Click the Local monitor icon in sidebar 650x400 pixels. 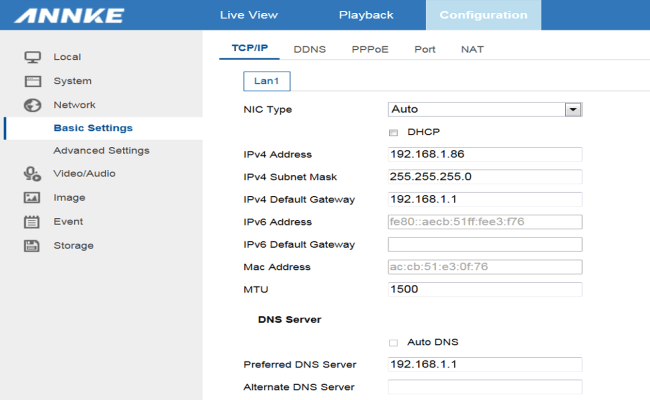32,57
